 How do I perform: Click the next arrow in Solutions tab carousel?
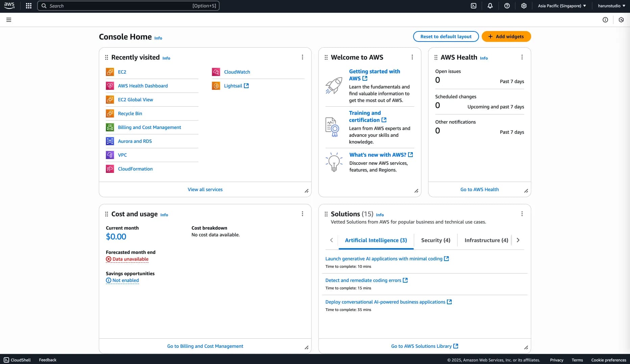pos(518,240)
